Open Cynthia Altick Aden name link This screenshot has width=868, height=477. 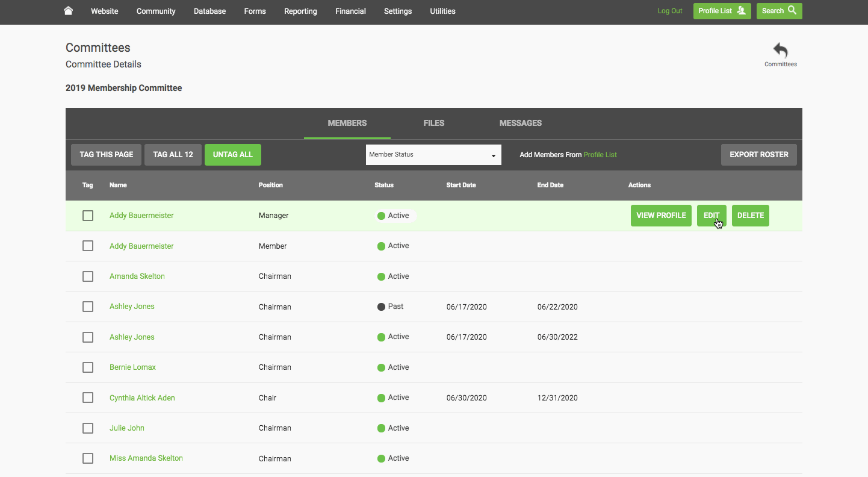click(142, 397)
